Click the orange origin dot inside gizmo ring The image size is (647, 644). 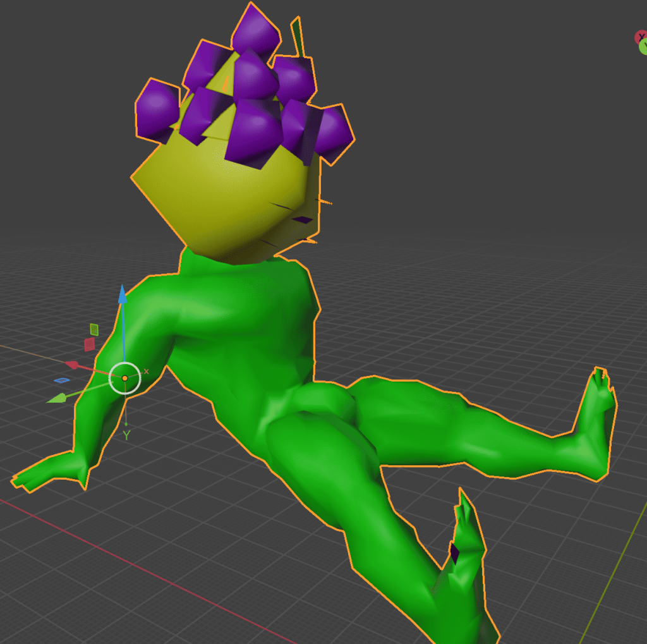[124, 378]
